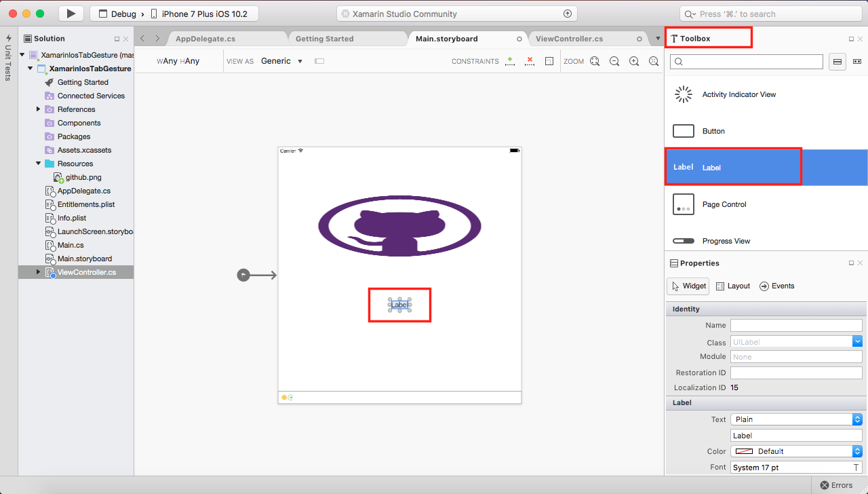Click the Name field under Identity
This screenshot has height=494, width=868.
tap(796, 325)
